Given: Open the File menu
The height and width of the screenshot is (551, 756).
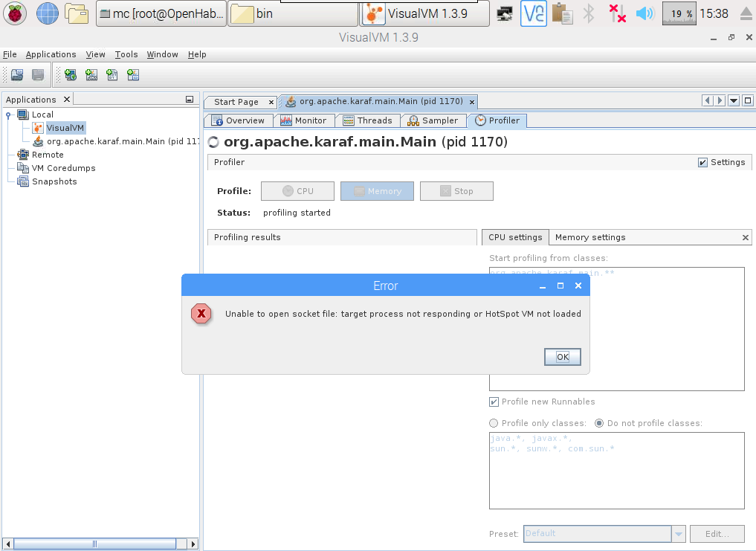Looking at the screenshot, I should 10,54.
